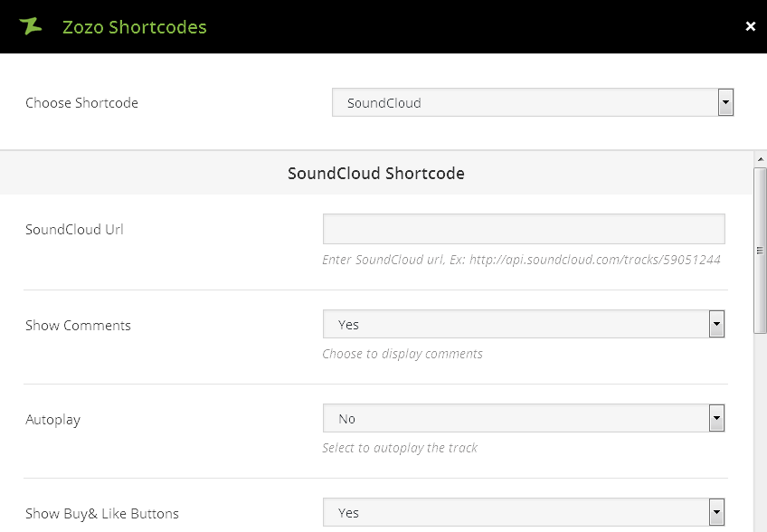Click into the SoundCloud Url text field
Viewport: 767px width, 532px height.
524,229
